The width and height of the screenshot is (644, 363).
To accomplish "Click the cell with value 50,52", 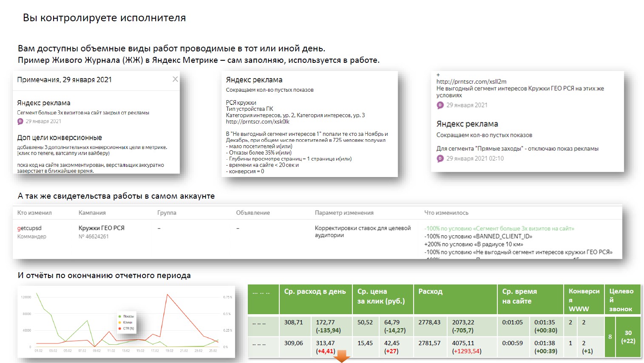I will [x=366, y=326].
